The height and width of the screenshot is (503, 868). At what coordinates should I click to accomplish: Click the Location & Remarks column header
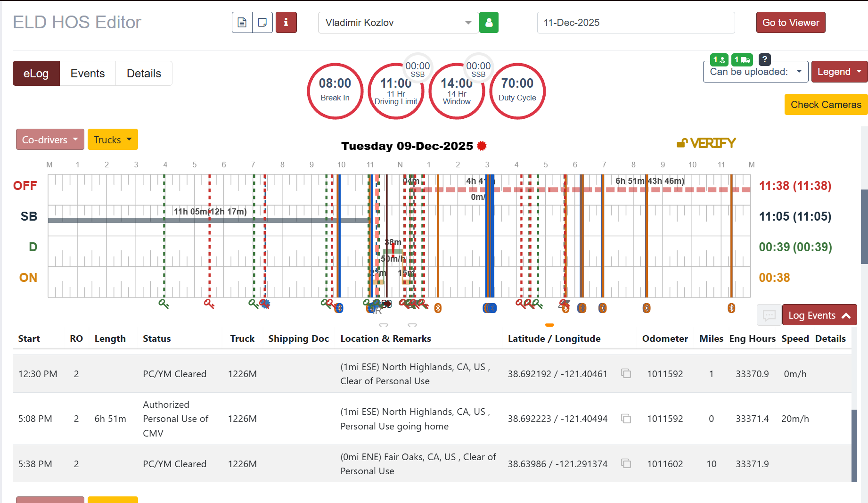tap(385, 338)
